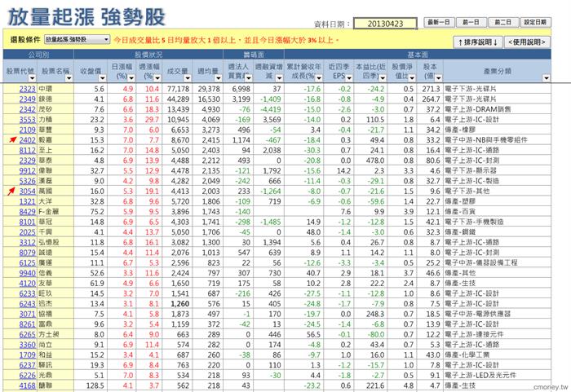
Task: Open the 日漲幅(%) column filter dropdown
Action: tap(131, 78)
